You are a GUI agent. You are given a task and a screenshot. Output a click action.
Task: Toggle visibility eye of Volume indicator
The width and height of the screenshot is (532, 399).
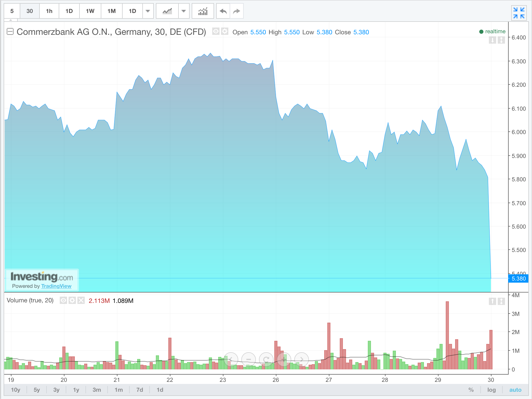(x=63, y=301)
